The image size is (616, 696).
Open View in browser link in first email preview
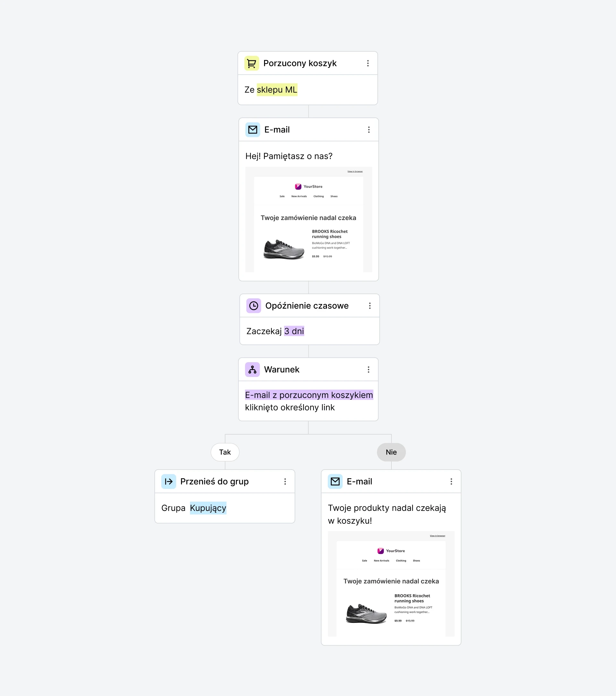pos(355,172)
